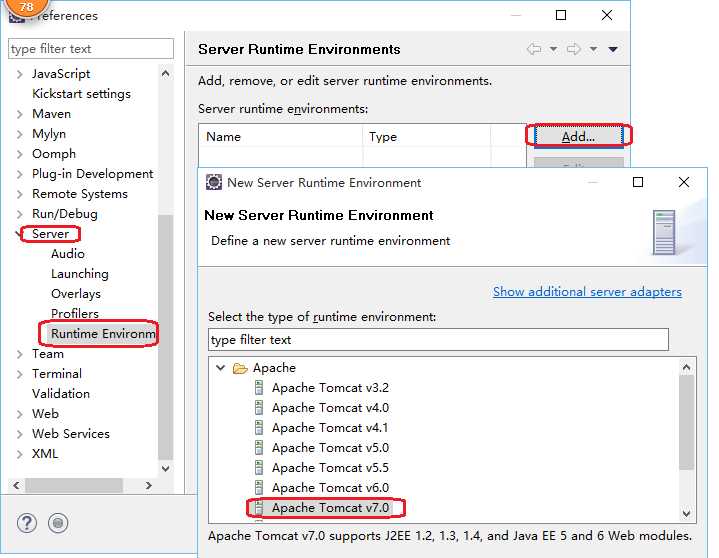Click the back navigation arrow icon
This screenshot has height=558, width=719.
point(534,49)
